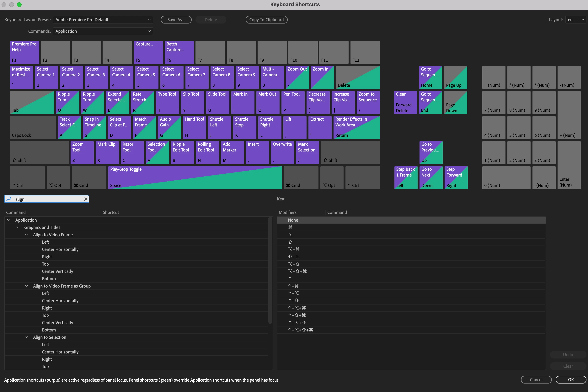This screenshot has width=588, height=392.
Task: Collapse Align to Video Frame as Group
Action: click(x=27, y=286)
